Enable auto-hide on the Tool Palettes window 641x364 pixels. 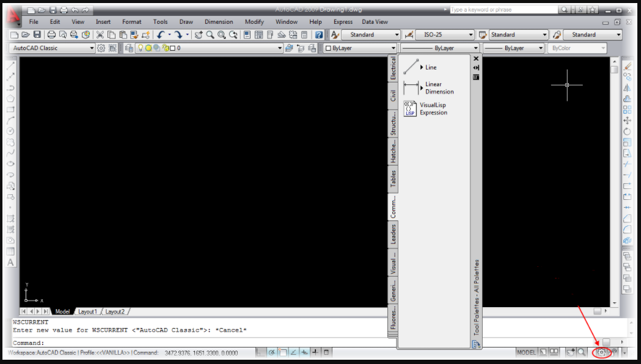pos(476,68)
